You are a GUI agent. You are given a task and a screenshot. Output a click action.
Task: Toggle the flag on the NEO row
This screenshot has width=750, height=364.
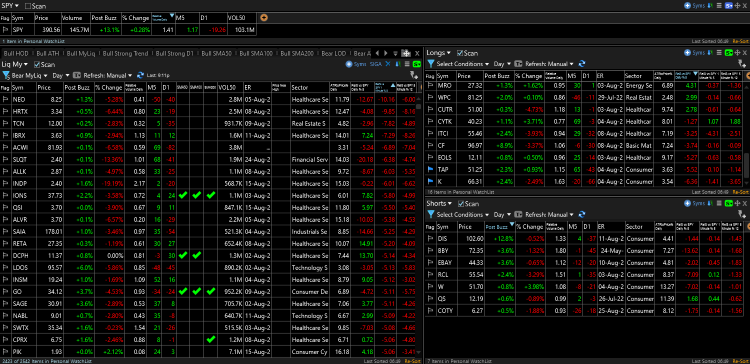click(5, 99)
